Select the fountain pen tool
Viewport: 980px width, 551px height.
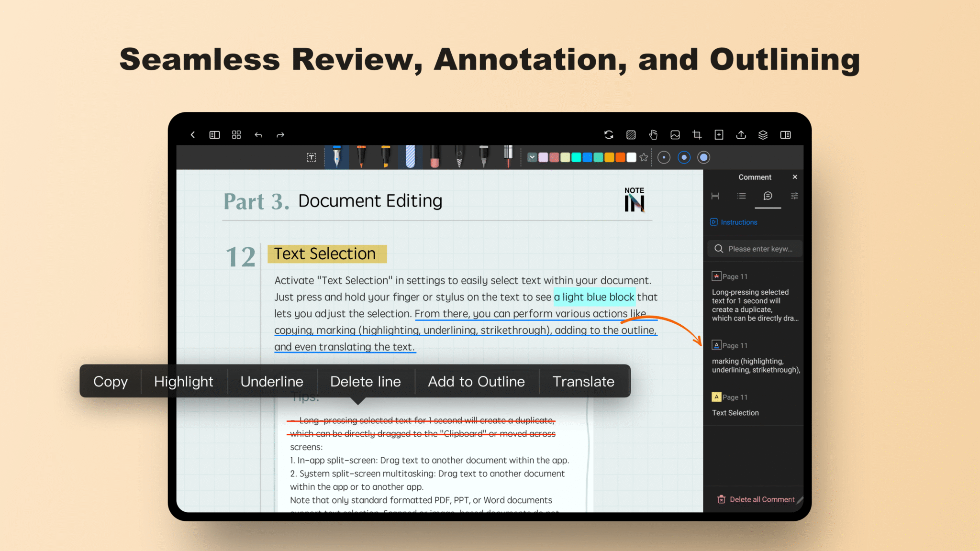pos(336,158)
